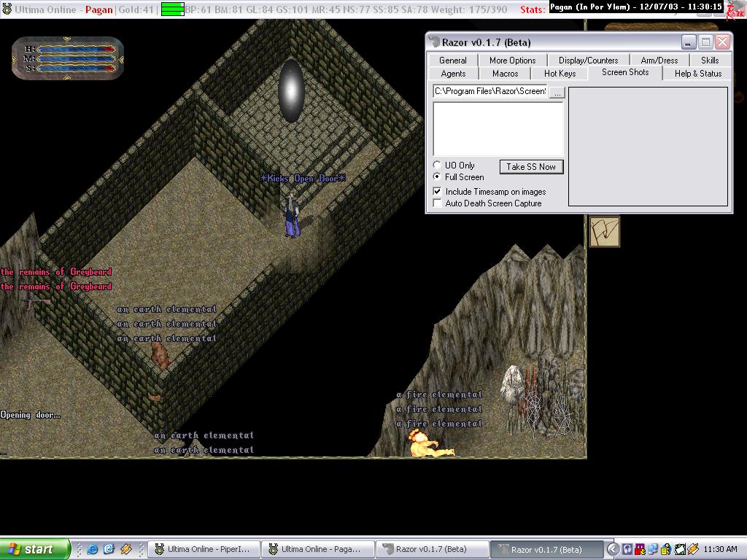Disable Include Timestamp on images checkbox
The width and height of the screenshot is (747, 560).
pos(438,192)
